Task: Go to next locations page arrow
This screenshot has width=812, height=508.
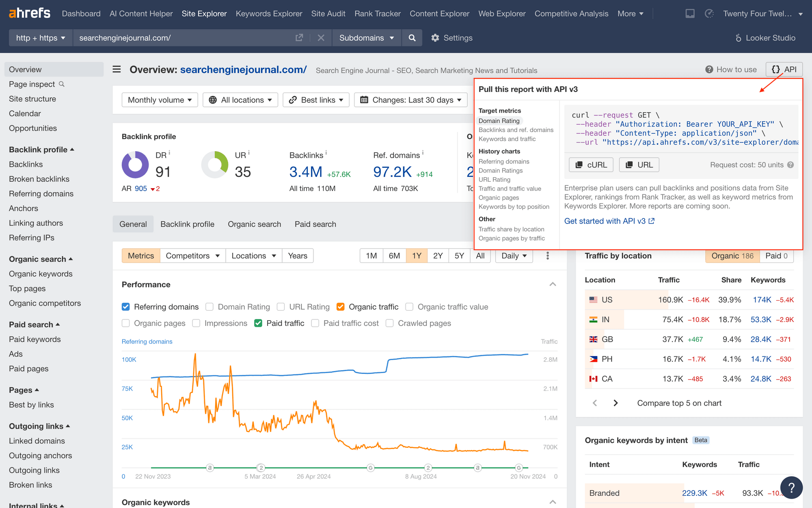Action: [615, 403]
